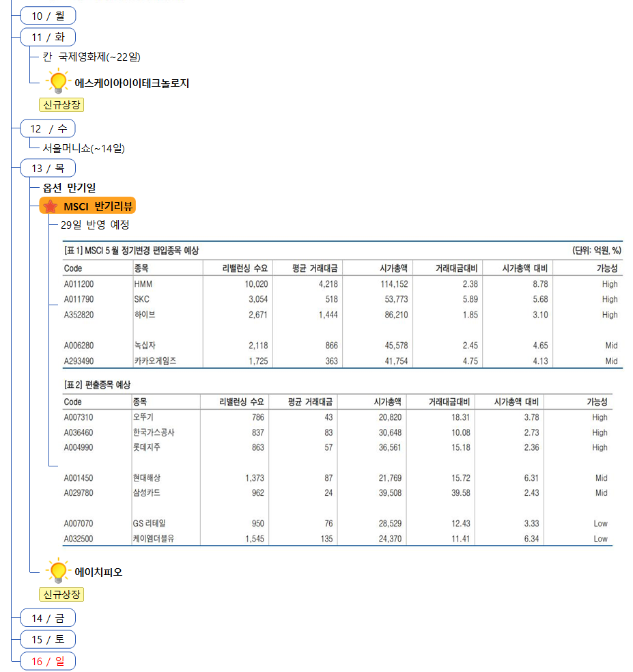Click the lightbulb icon beside 에이치피오
This screenshot has height=672, width=633.
(x=58, y=571)
